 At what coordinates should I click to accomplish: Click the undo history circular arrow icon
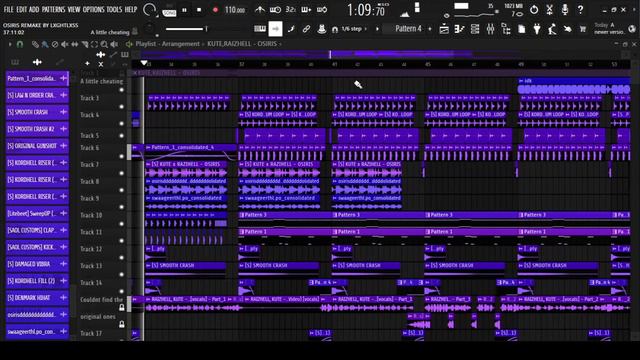534,10
